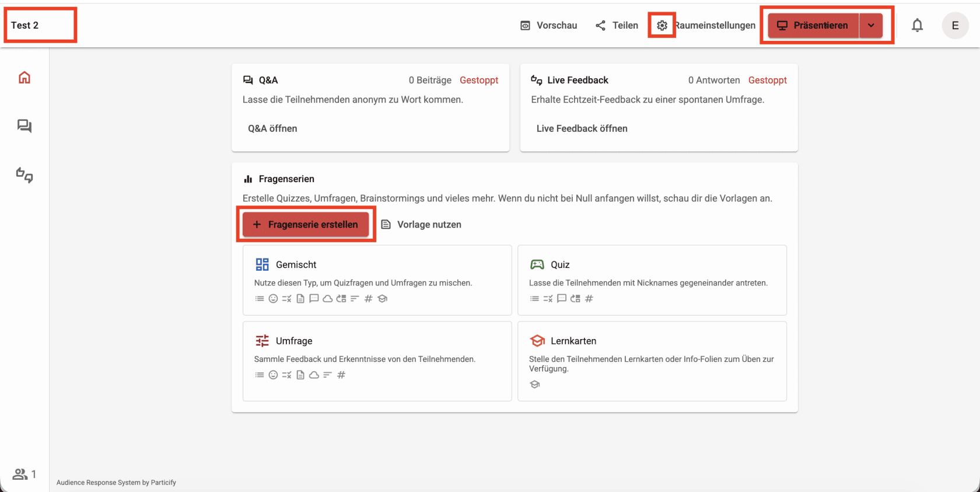The width and height of the screenshot is (980, 492).
Task: Click Gestoppt status in Live Feedback card
Action: click(768, 80)
